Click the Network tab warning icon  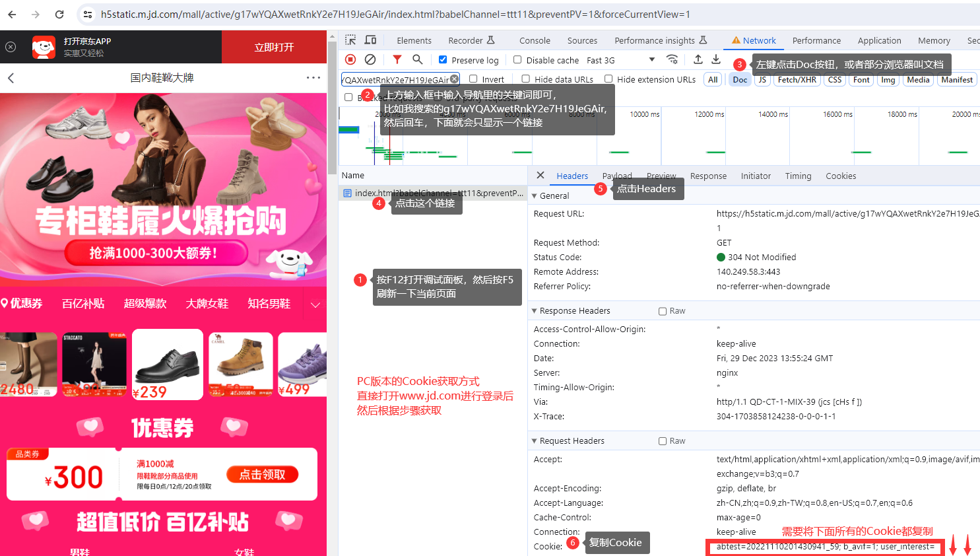click(736, 40)
